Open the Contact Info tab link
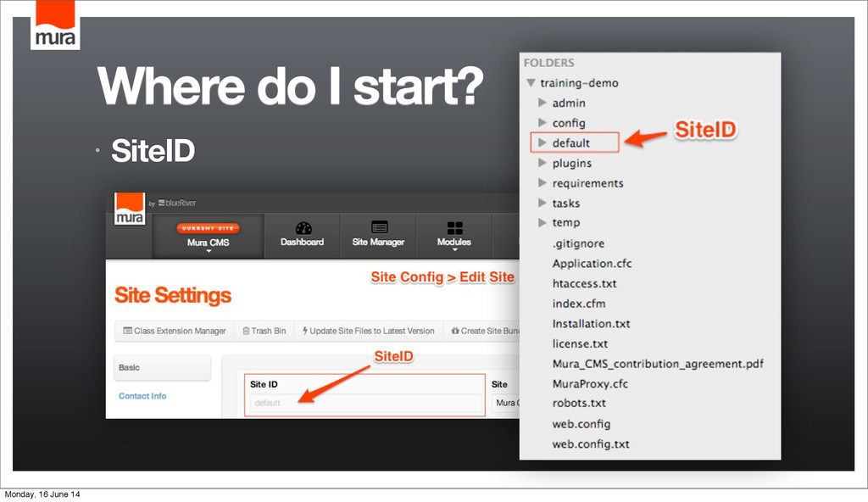The image size is (868, 502). pos(142,396)
